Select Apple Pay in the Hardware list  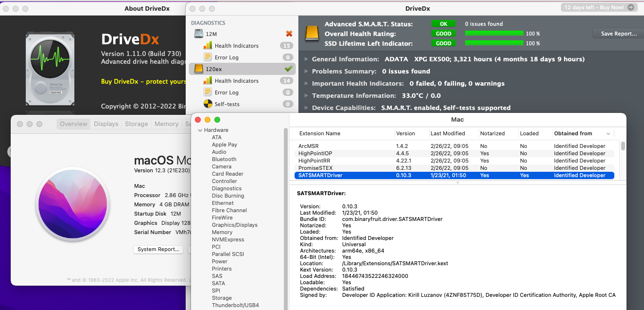(225, 145)
